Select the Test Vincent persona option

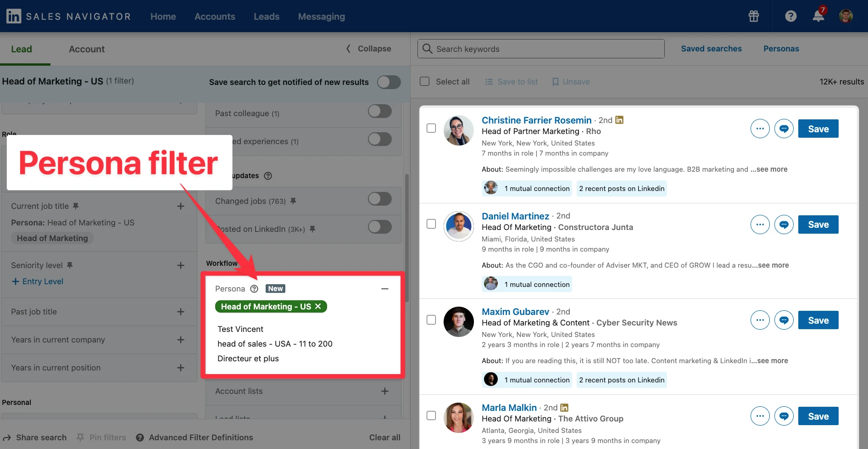pos(240,329)
